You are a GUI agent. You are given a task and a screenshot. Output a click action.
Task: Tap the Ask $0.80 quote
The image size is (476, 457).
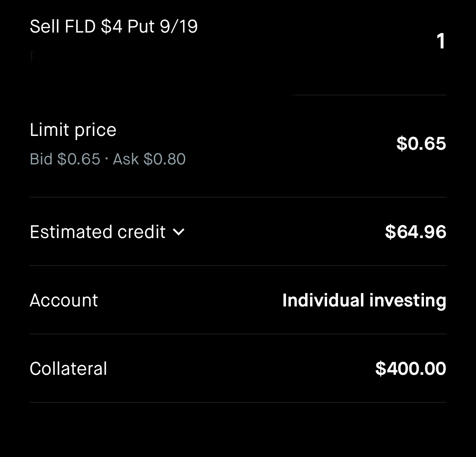pos(149,159)
